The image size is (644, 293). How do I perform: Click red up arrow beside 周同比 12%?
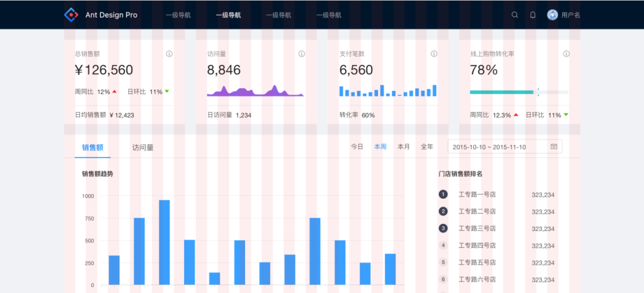tap(114, 92)
